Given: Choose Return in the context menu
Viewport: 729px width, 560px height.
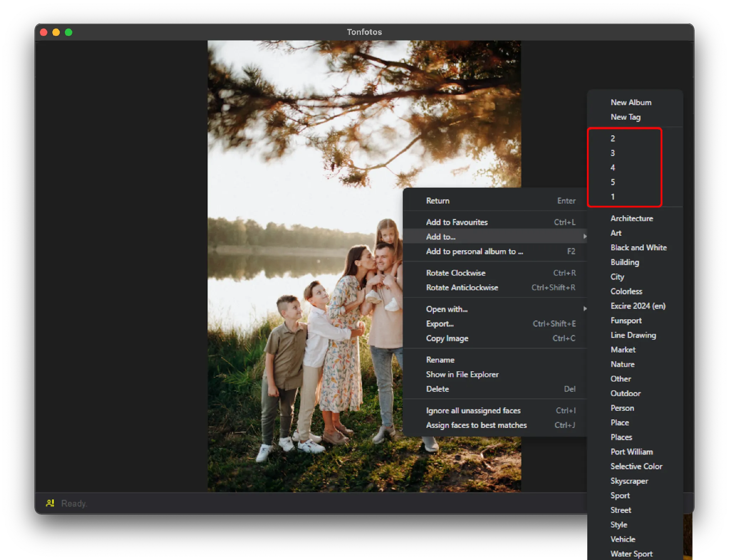Looking at the screenshot, I should tap(495, 200).
